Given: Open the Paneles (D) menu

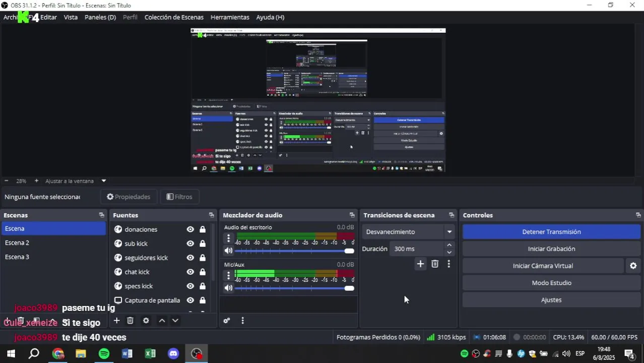Looking at the screenshot, I should point(100,17).
